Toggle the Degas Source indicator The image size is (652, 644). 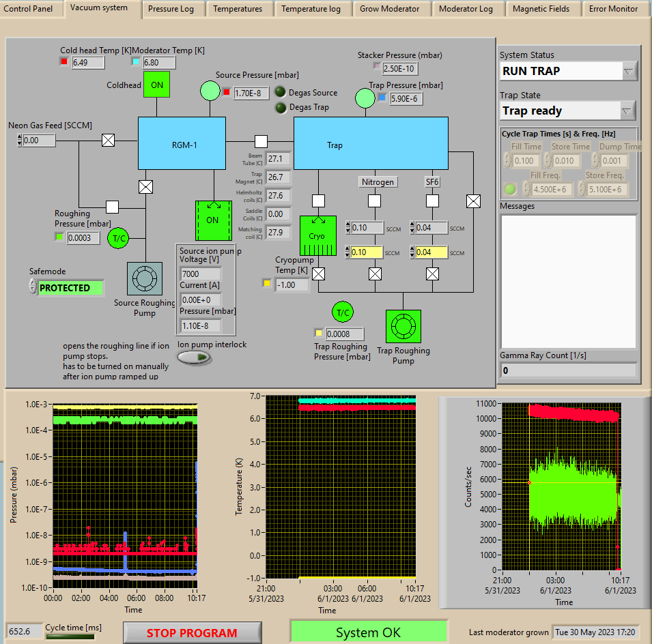(281, 92)
